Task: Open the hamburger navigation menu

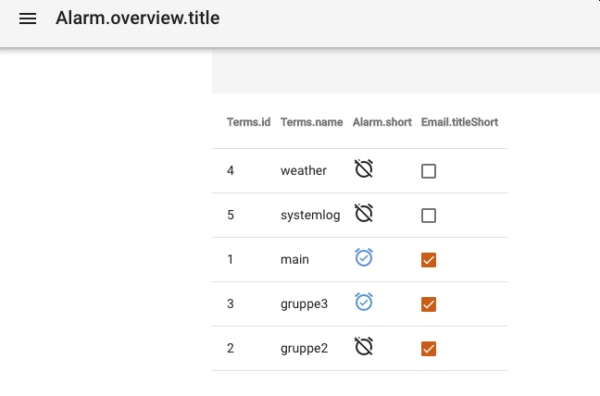Action: (x=28, y=18)
